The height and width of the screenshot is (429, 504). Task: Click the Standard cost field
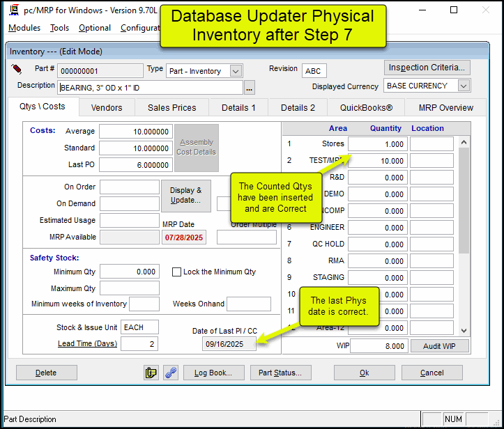tap(136, 148)
